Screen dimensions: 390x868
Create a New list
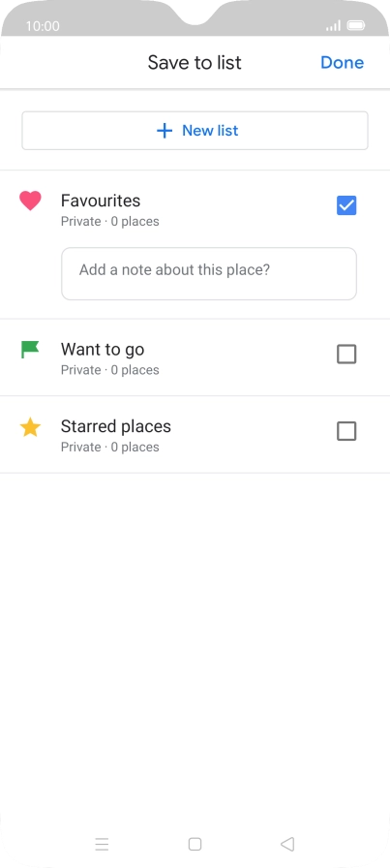[195, 131]
